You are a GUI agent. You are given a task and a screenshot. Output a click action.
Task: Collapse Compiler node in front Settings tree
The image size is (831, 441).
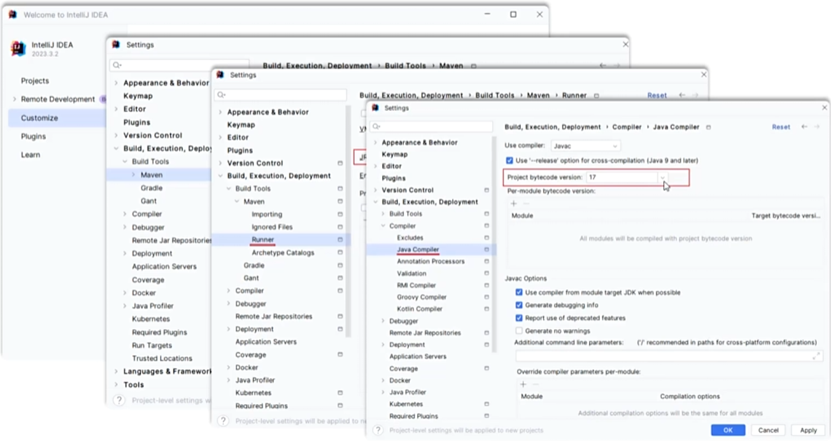(383, 226)
